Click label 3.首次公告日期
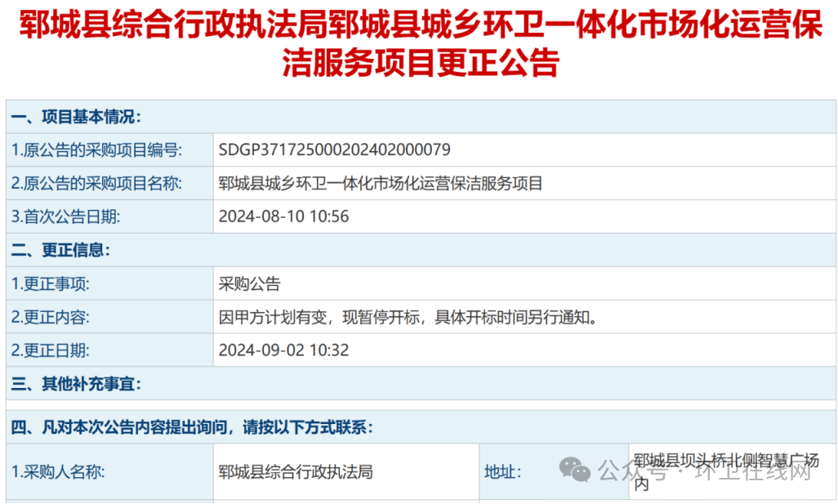Screen dimensions: 838x504 tap(65, 216)
